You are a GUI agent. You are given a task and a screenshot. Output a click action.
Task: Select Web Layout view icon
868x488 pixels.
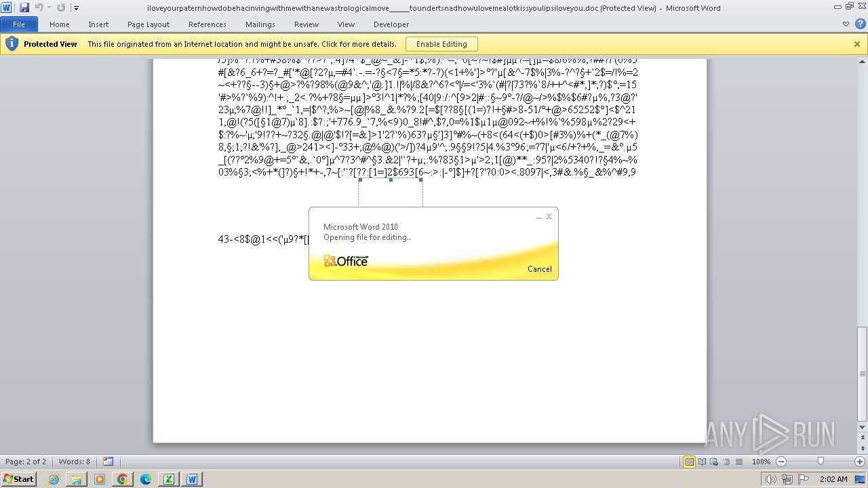pyautogui.click(x=715, y=462)
